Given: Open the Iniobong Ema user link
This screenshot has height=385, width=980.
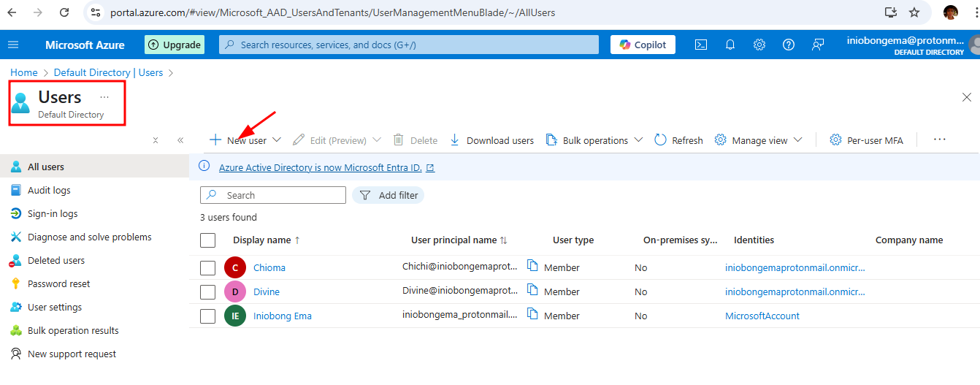Looking at the screenshot, I should click(283, 316).
